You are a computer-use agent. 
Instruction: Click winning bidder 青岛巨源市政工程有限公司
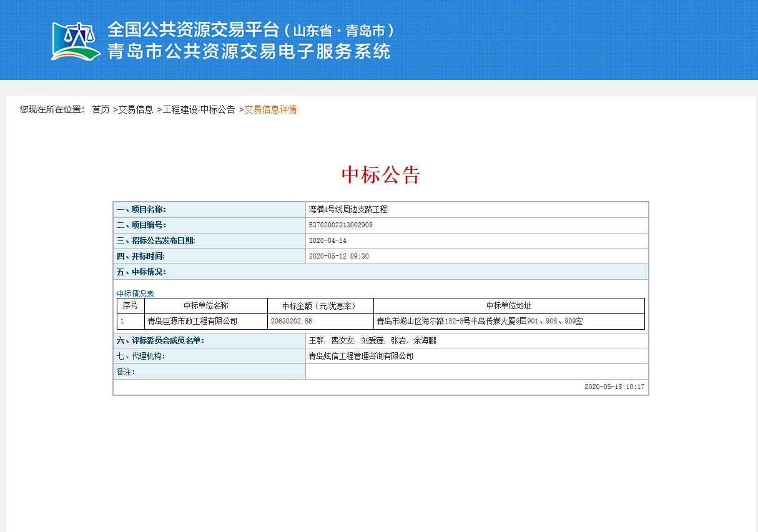pos(192,322)
